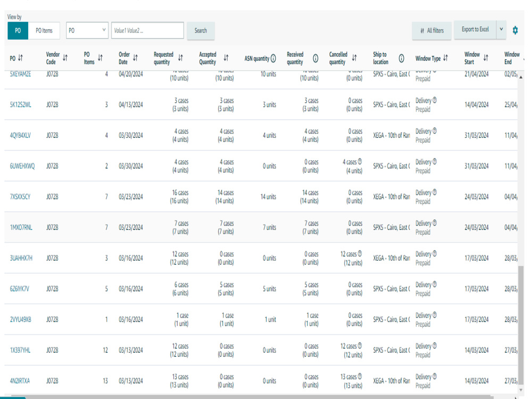Click vertical scrollbar down arrow
The width and height of the screenshot is (532, 399).
(x=521, y=390)
